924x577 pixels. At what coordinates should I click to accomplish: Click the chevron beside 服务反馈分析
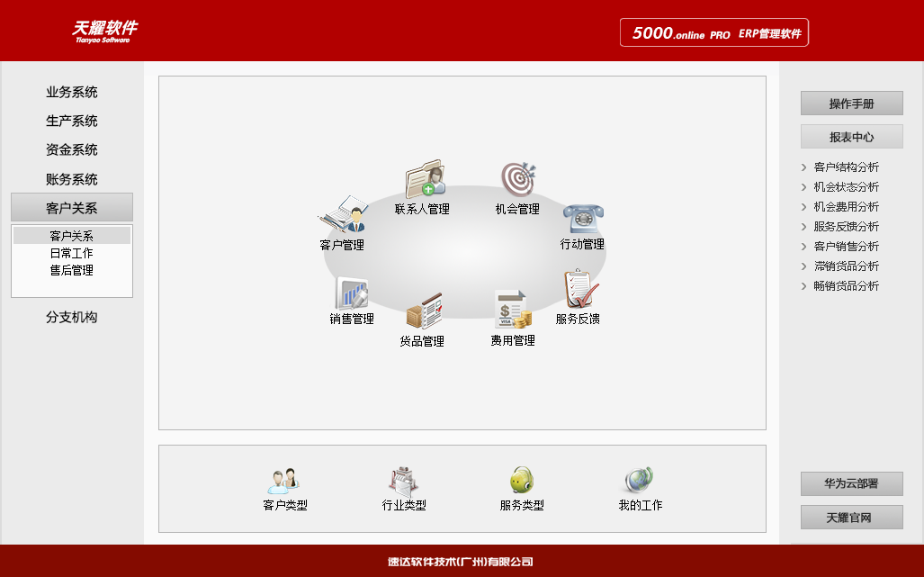pos(803,227)
